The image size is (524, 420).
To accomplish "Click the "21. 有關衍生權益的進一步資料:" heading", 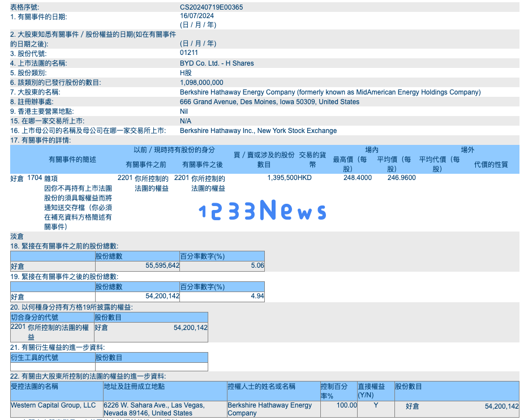I will pos(58,348).
